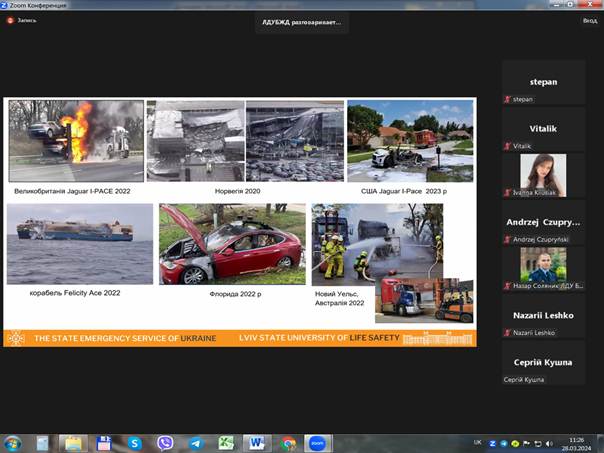Open the Windows Start menu

(13, 442)
